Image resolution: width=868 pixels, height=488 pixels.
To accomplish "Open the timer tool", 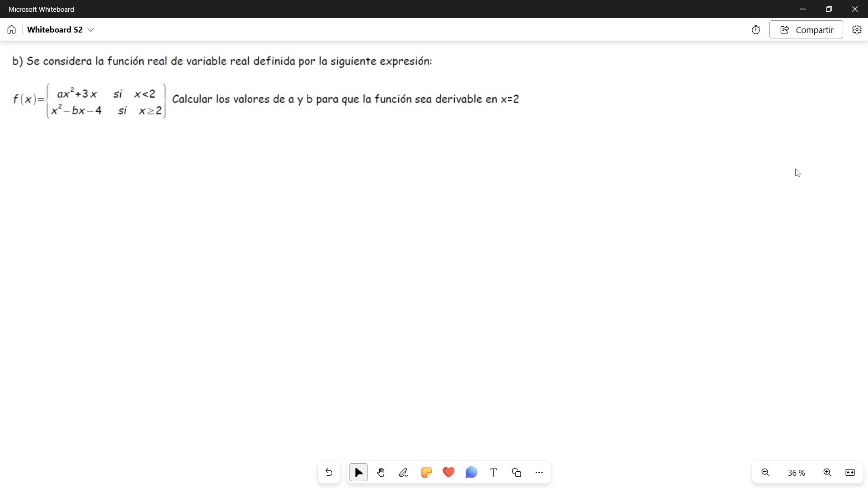I will point(756,30).
